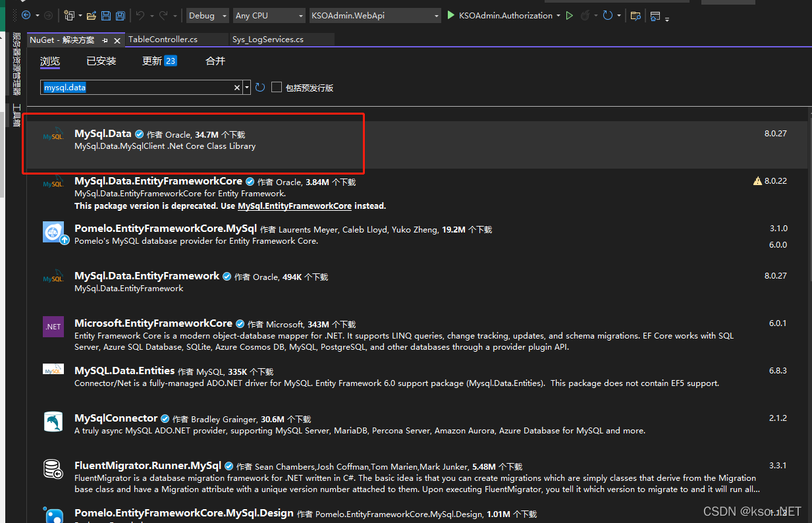This screenshot has width=812, height=523.
Task: Select the MySql.Data.EntityFramework package
Action: 416,287
